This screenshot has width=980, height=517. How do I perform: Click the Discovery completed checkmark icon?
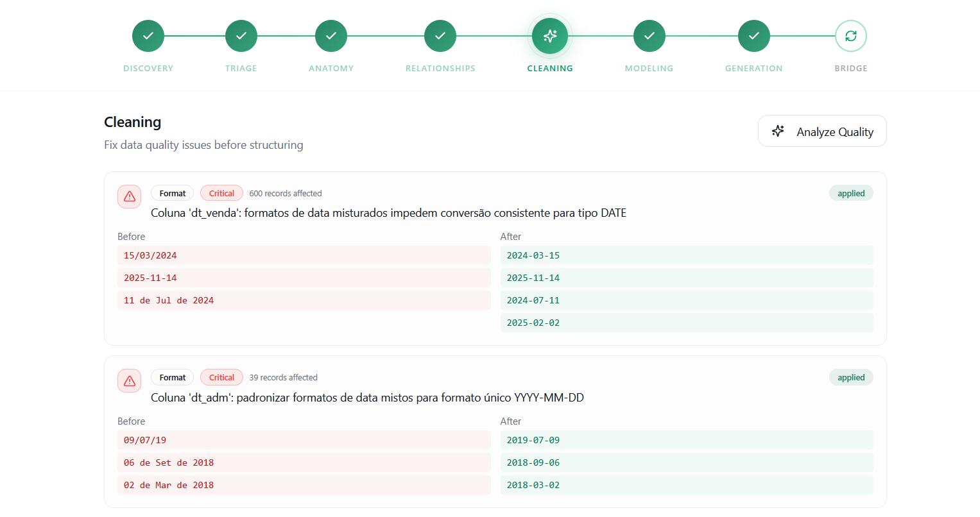[x=148, y=36]
